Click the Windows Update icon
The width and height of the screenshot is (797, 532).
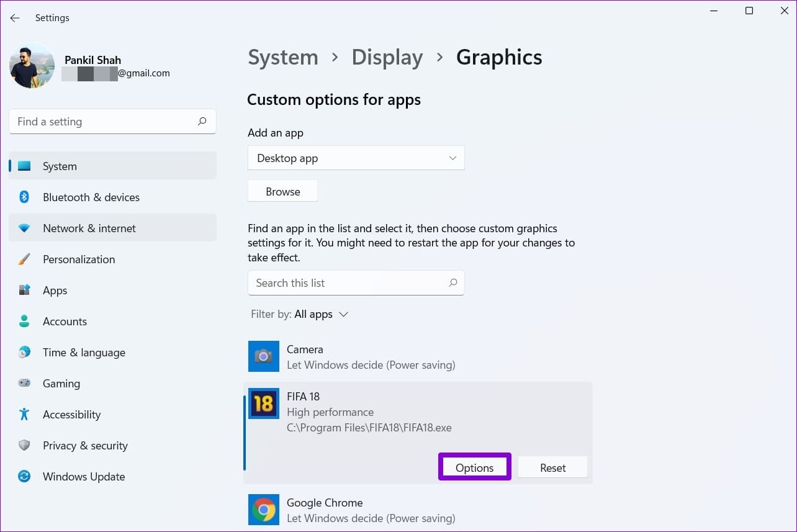24,476
